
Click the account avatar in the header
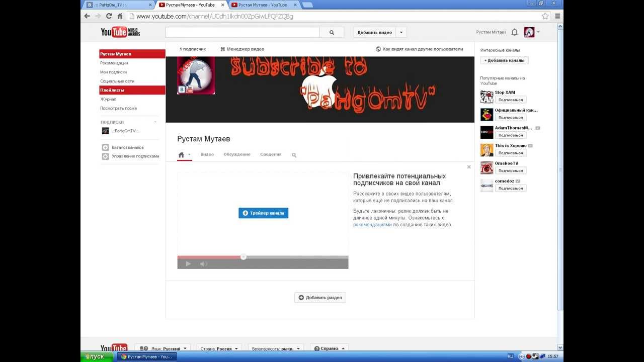coord(529,32)
